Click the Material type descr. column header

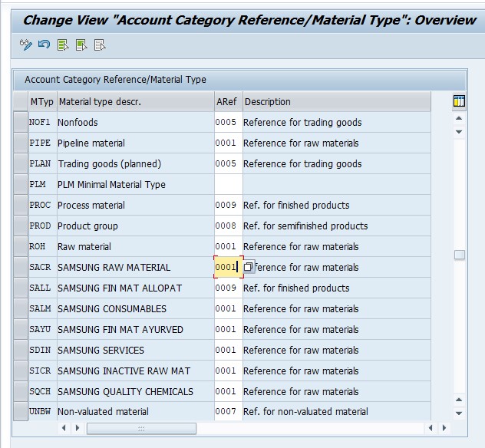tap(136, 101)
